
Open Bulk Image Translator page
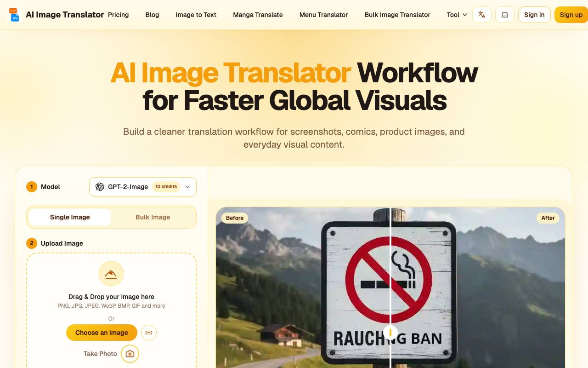point(397,15)
